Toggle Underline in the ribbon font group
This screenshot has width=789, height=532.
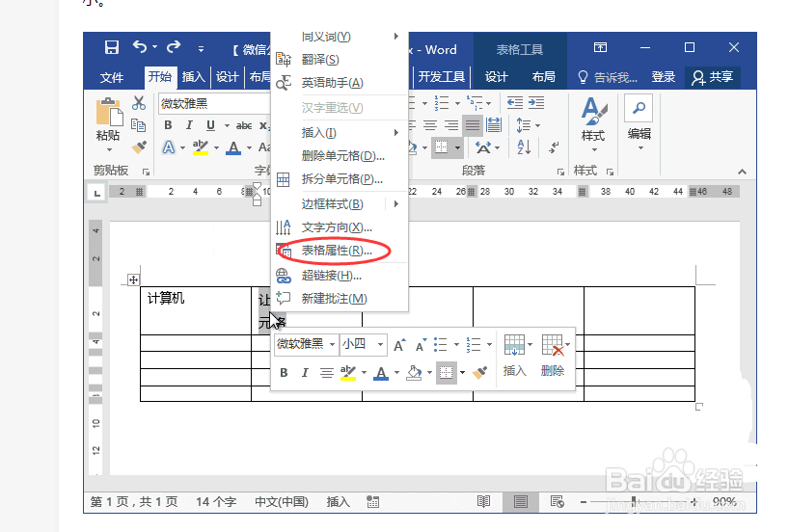coord(210,125)
